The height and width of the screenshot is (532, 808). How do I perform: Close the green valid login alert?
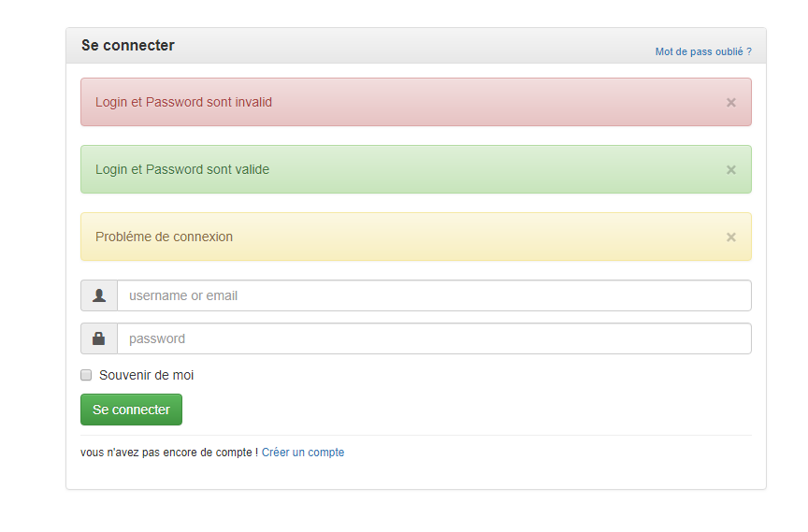click(731, 169)
